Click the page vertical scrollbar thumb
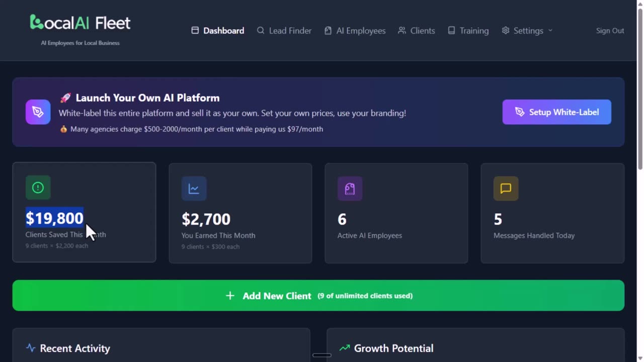The width and height of the screenshot is (644, 362). tap(640, 88)
